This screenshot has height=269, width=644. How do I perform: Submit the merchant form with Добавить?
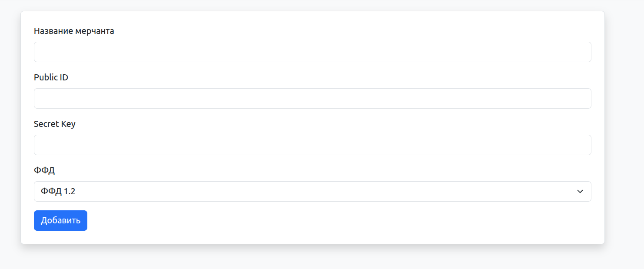(x=60, y=221)
